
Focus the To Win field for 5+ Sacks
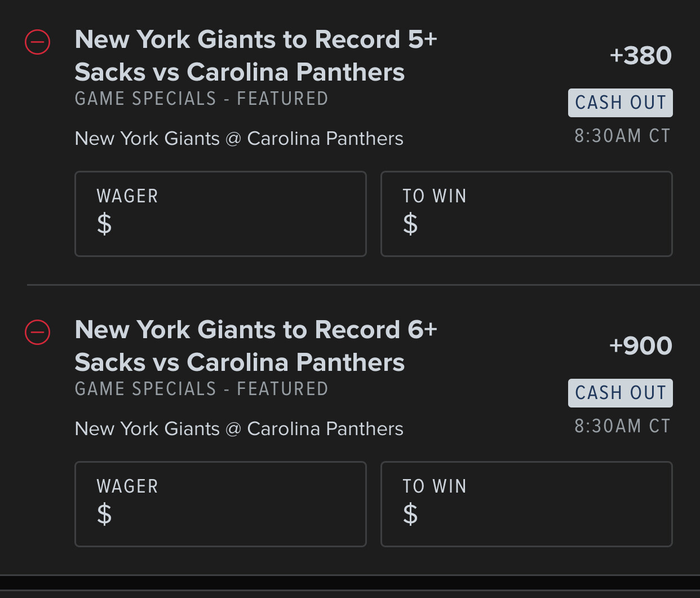[x=526, y=214]
